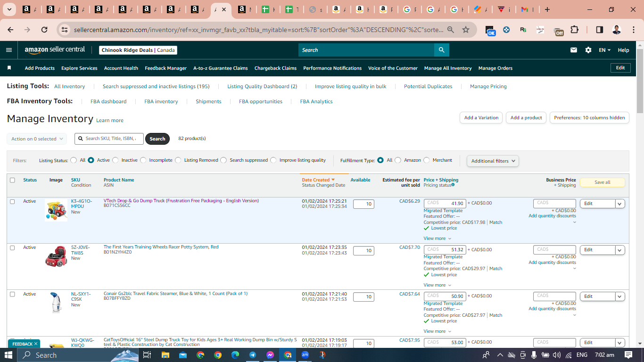Open the Edit dropdown arrow for VTech Dump Truck
Screen dimensions: 644x362
(x=620, y=204)
